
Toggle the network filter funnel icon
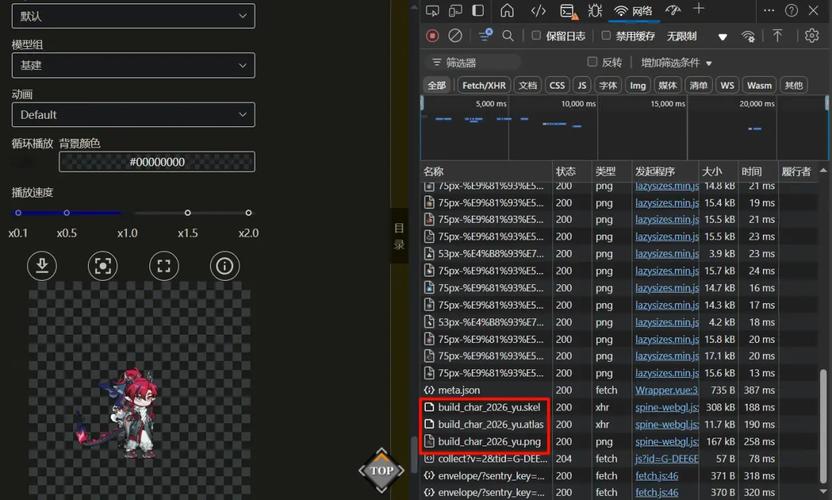[x=485, y=35]
